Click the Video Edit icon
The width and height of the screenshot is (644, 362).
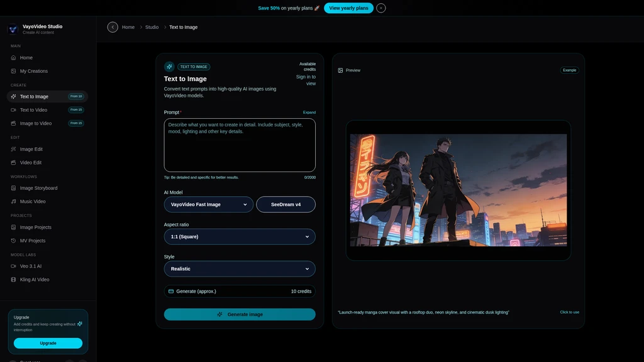coord(14,163)
